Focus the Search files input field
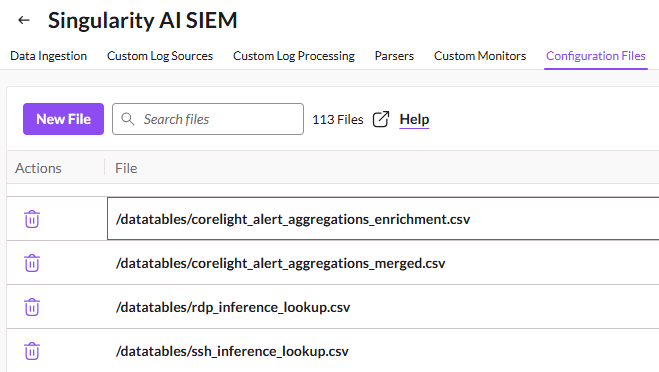Viewport: 659px width, 372px height. 208,119
